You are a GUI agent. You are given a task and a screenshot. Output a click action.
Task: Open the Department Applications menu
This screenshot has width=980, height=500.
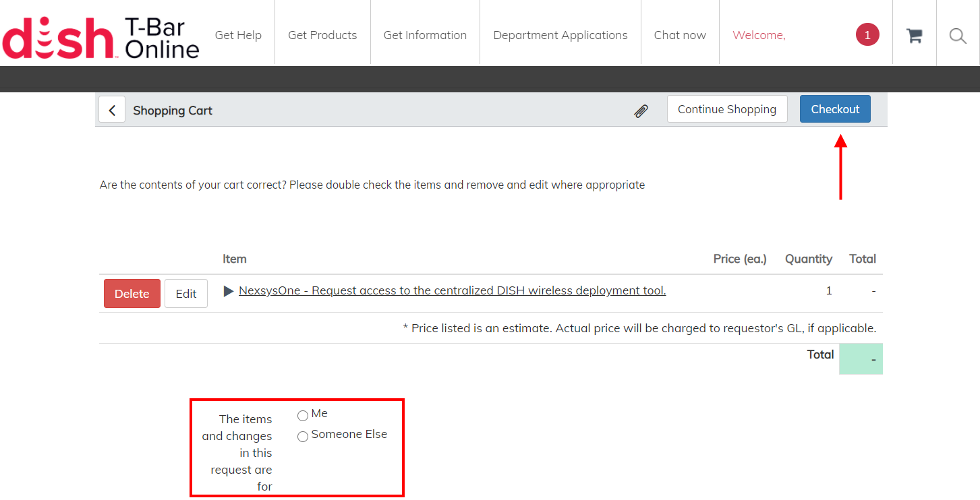point(560,35)
